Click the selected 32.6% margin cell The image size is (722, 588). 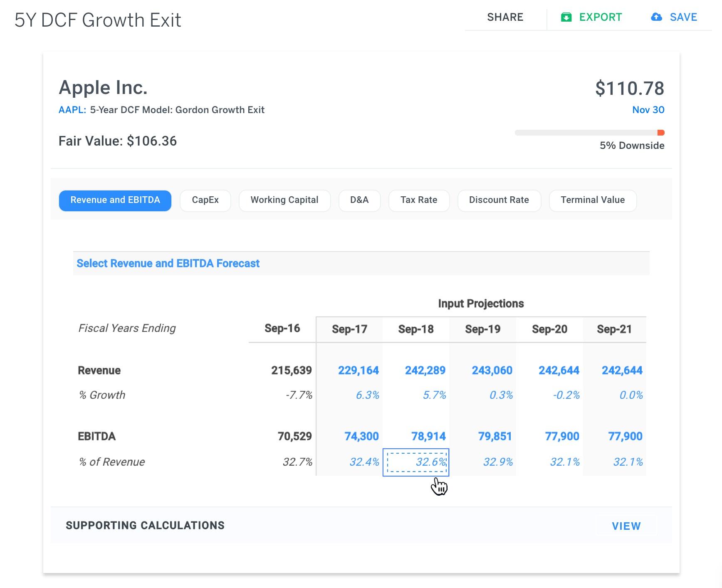point(416,462)
